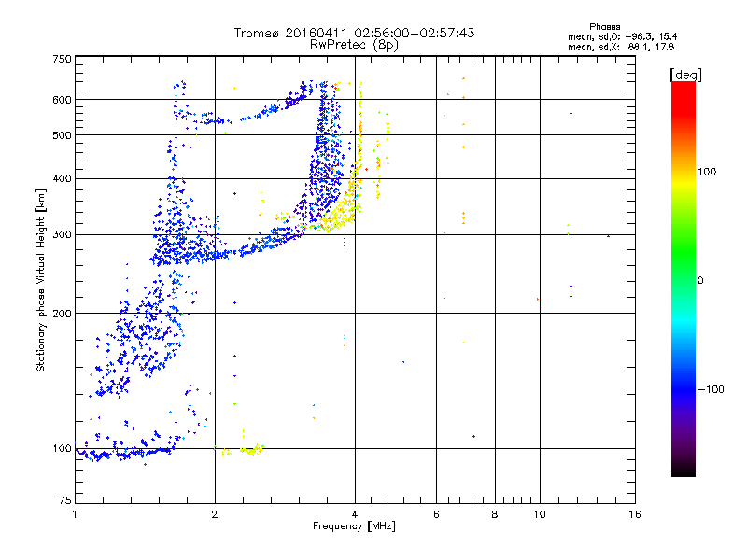Click the x-axis '8' tick label

(x=495, y=514)
